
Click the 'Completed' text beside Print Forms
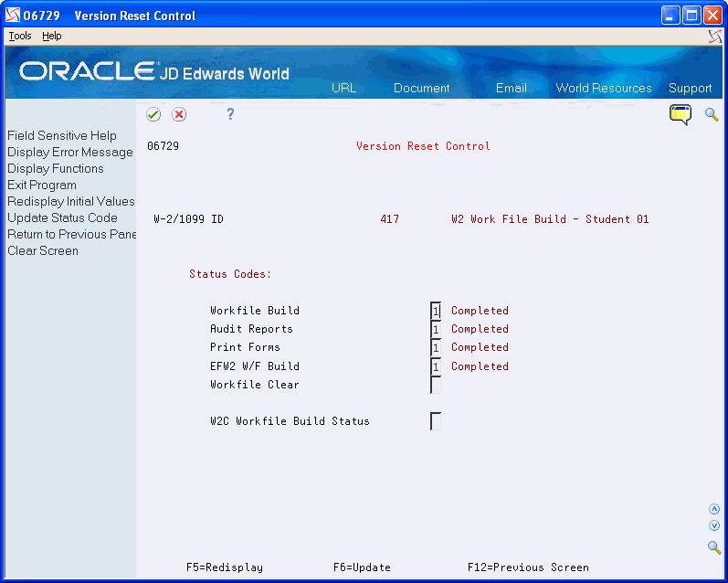(x=480, y=347)
